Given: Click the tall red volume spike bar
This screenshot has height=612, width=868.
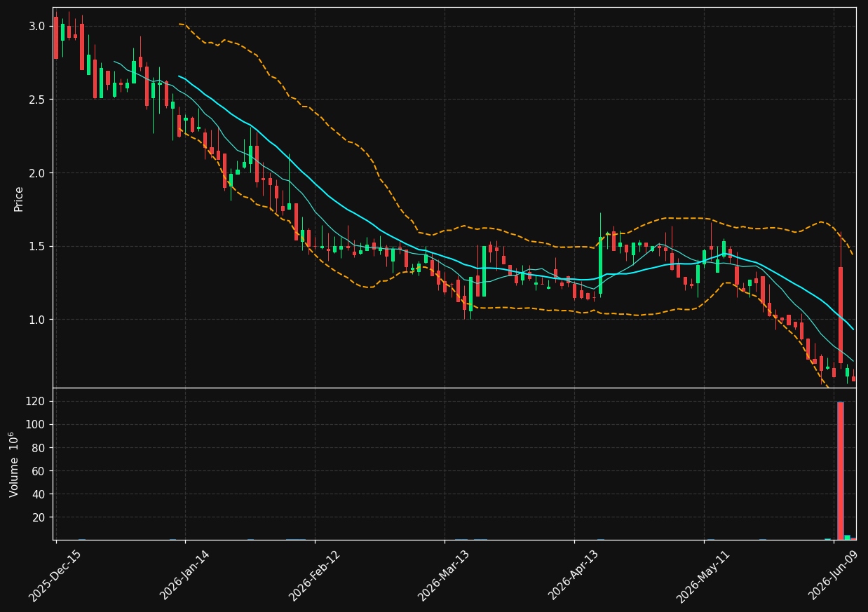Looking at the screenshot, I should pyautogui.click(x=841, y=470).
